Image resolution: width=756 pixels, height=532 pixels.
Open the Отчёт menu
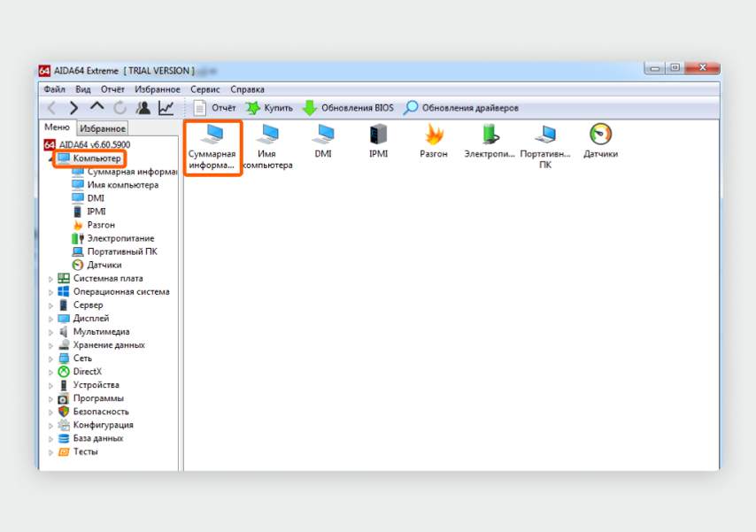pos(112,89)
